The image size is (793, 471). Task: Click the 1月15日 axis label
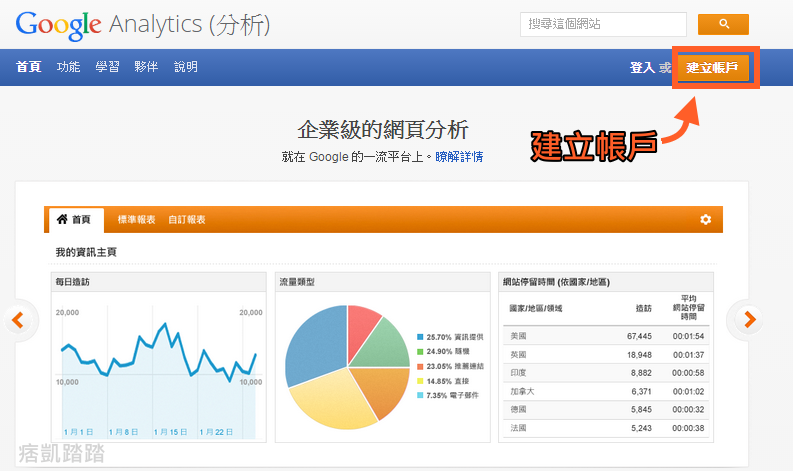point(170,432)
